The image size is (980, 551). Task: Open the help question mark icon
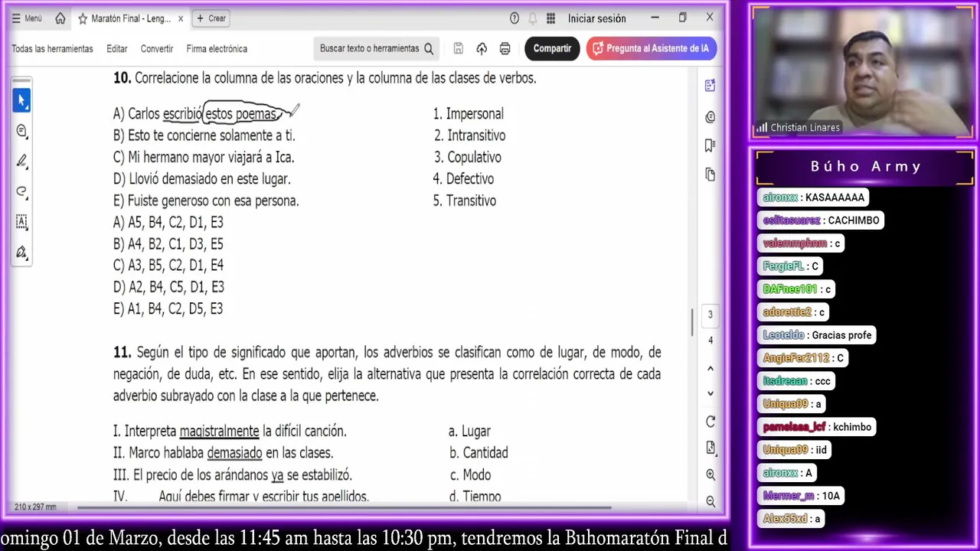click(514, 18)
